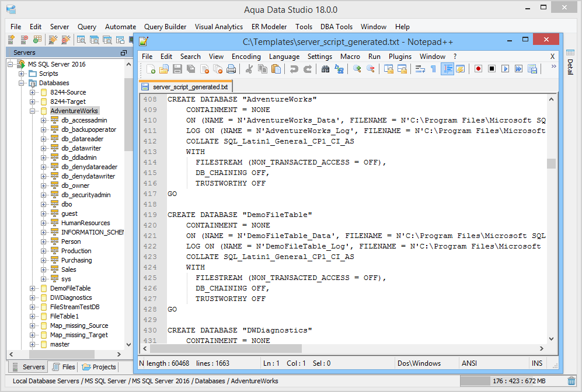Expand the Notepad++ toolbar overflow chevron

(554, 66)
